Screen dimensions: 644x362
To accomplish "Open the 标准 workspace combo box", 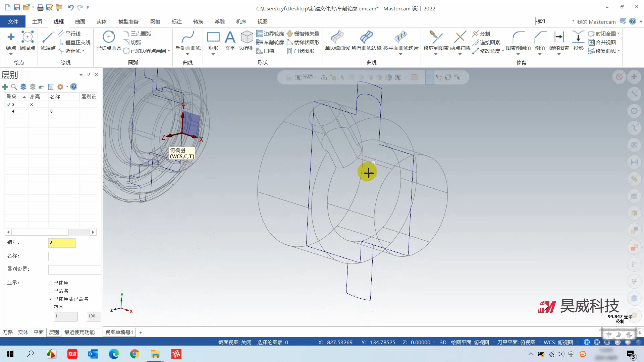I will tap(555, 21).
